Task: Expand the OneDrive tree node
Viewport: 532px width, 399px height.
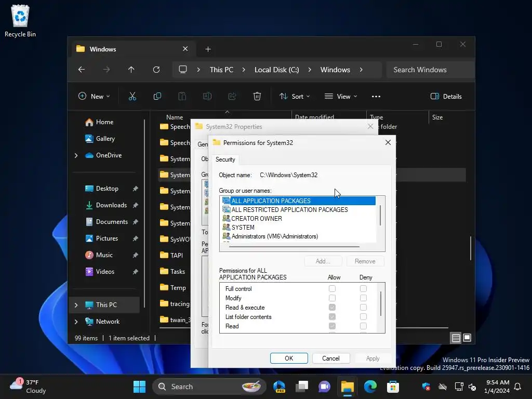Action: point(76,155)
